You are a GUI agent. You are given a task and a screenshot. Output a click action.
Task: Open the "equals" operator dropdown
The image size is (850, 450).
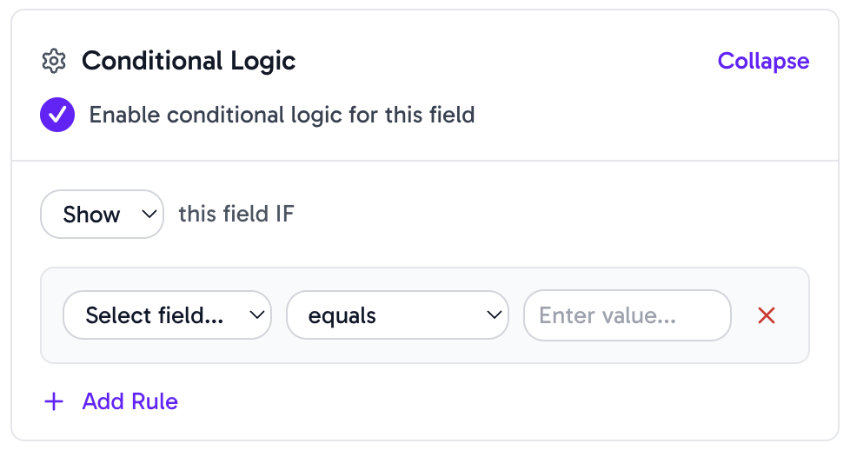(398, 316)
